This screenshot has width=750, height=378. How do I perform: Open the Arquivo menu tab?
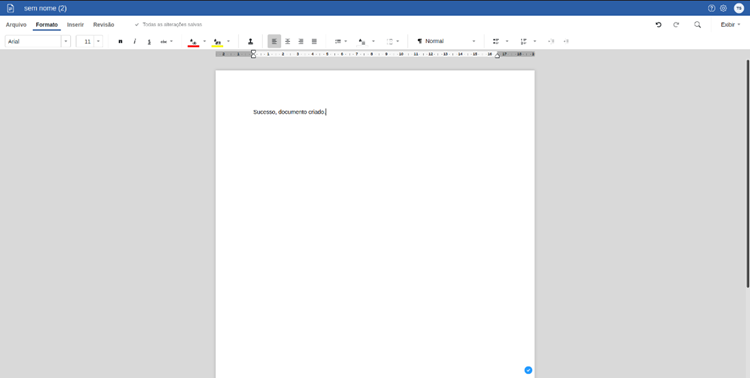tap(16, 24)
